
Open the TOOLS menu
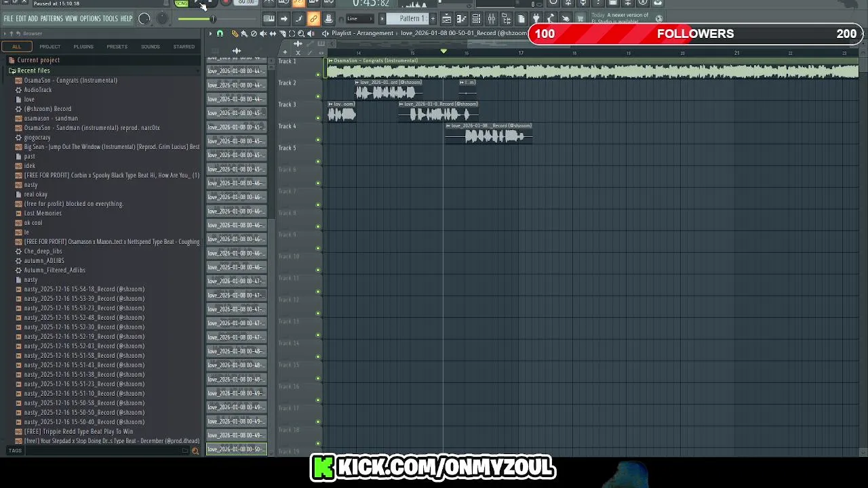point(110,18)
